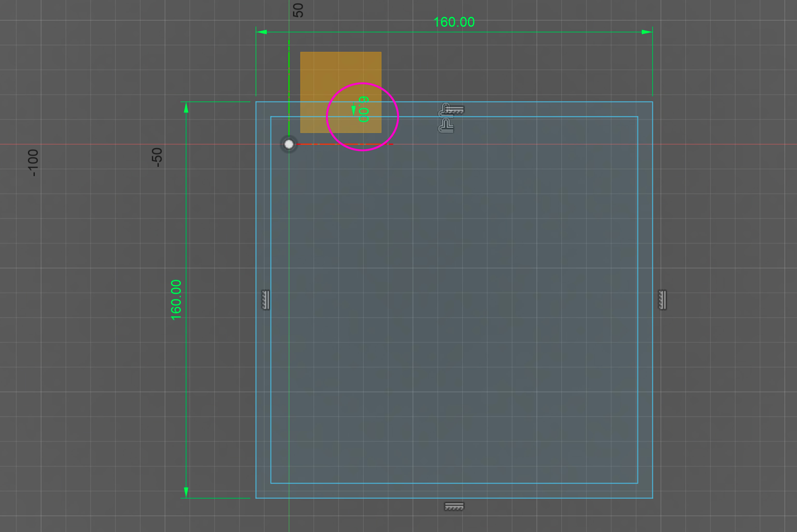Click horizontal constraint icon below bottom edge
Screen dimensions: 797x532
pyautogui.click(x=454, y=507)
